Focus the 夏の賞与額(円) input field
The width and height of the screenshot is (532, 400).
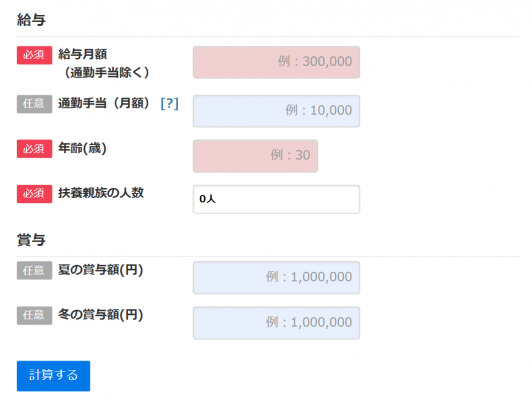click(276, 278)
